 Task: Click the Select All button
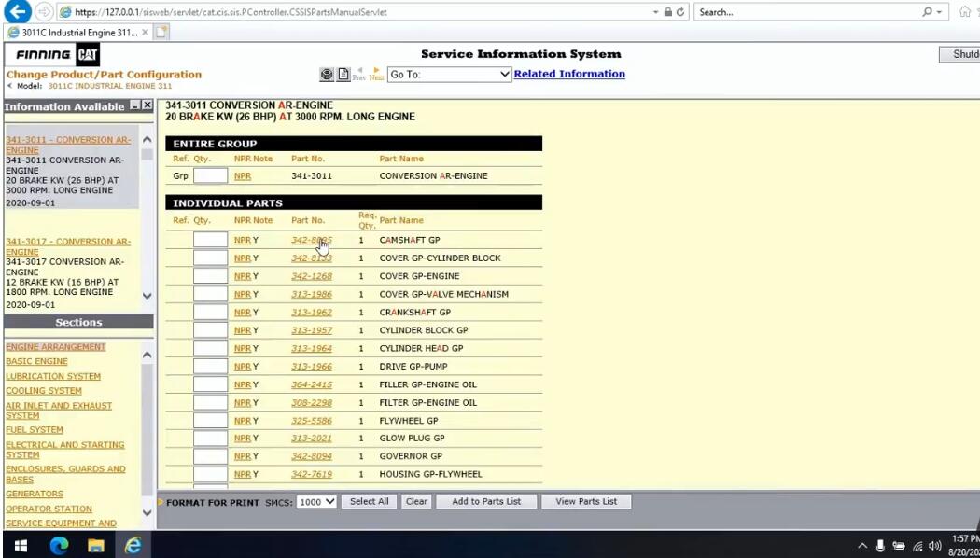[x=369, y=502]
